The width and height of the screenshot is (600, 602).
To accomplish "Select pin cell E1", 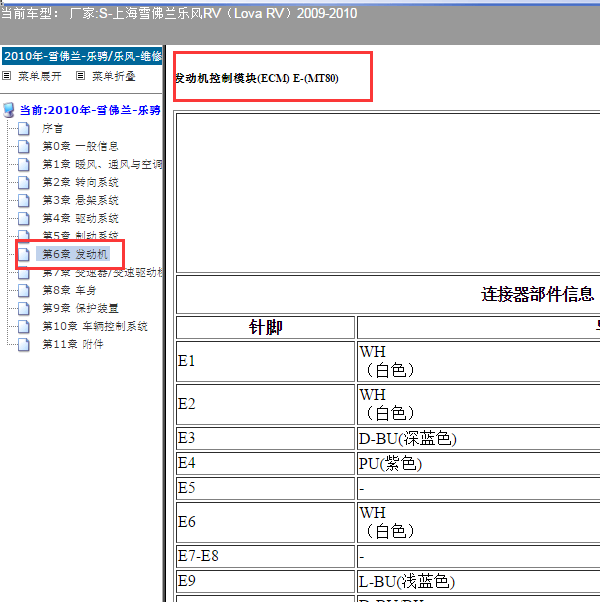I will click(x=265, y=361).
